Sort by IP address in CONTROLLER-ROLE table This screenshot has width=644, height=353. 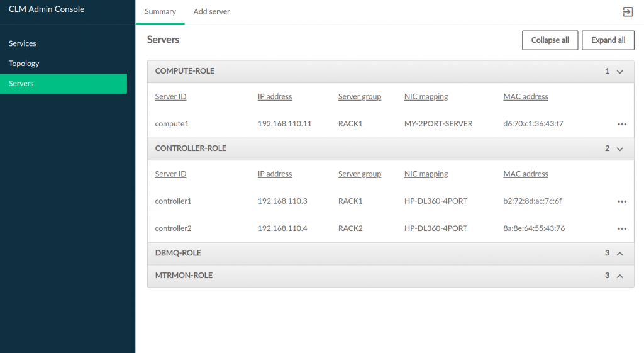[275, 174]
